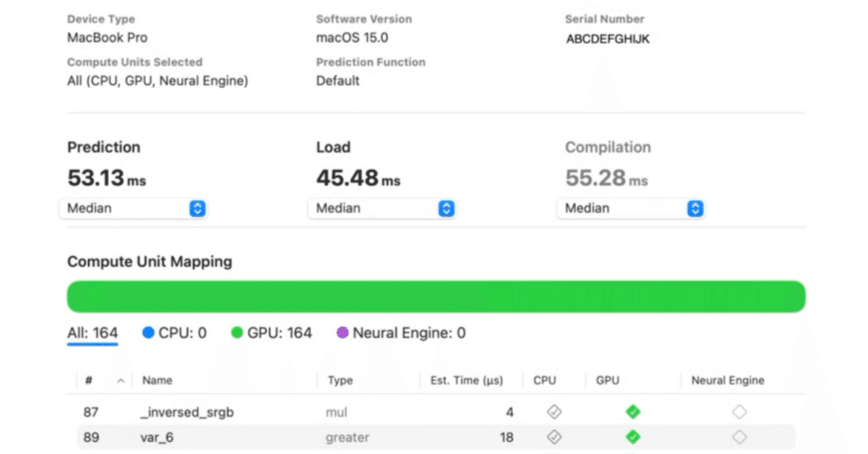Click the CPU support icon for _inversed_srgb
The image size is (868, 454).
pyautogui.click(x=554, y=411)
